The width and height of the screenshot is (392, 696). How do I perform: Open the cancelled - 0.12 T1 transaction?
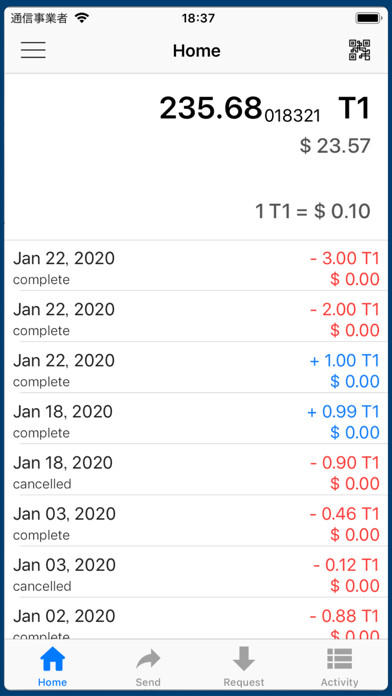tap(196, 572)
